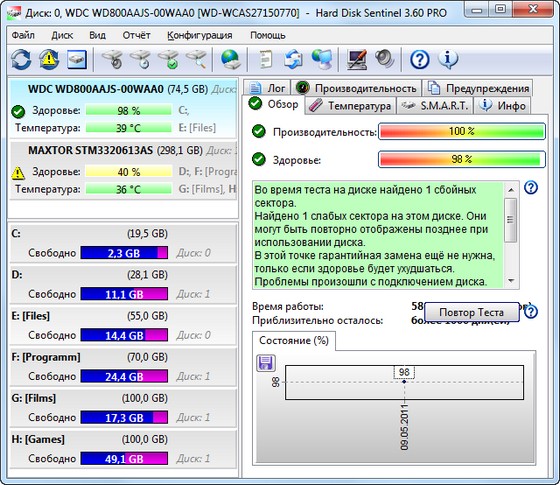Screen dimensions: 560x485
Task: Click the 09.05.2011 date label on graph
Action: pyautogui.click(x=404, y=427)
